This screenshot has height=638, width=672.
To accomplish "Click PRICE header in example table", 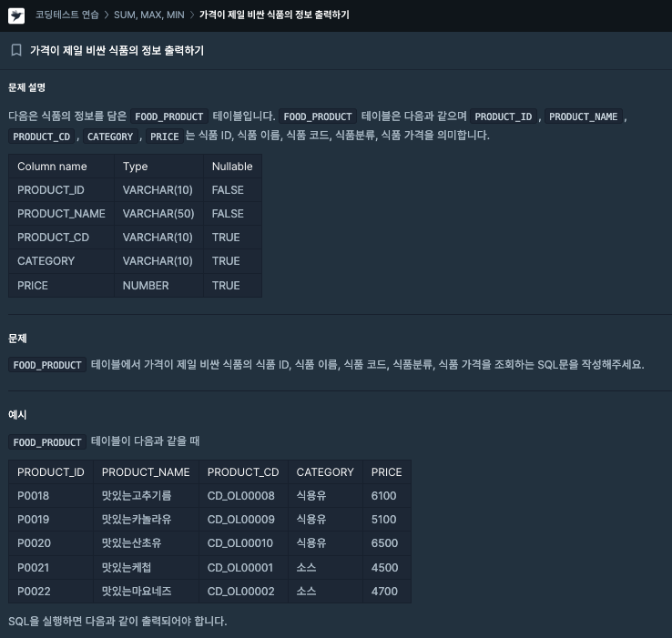I will [387, 472].
